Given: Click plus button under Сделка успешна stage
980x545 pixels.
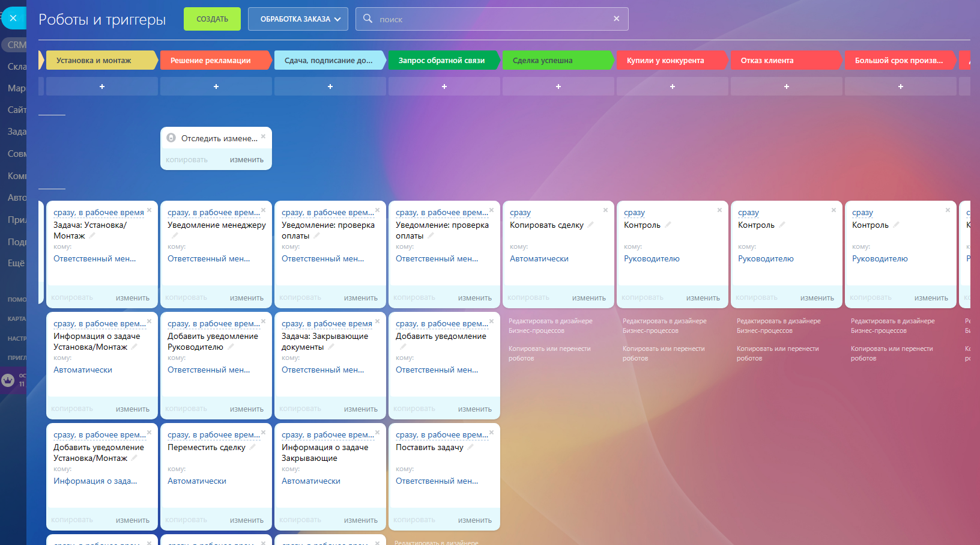Looking at the screenshot, I should (x=558, y=87).
